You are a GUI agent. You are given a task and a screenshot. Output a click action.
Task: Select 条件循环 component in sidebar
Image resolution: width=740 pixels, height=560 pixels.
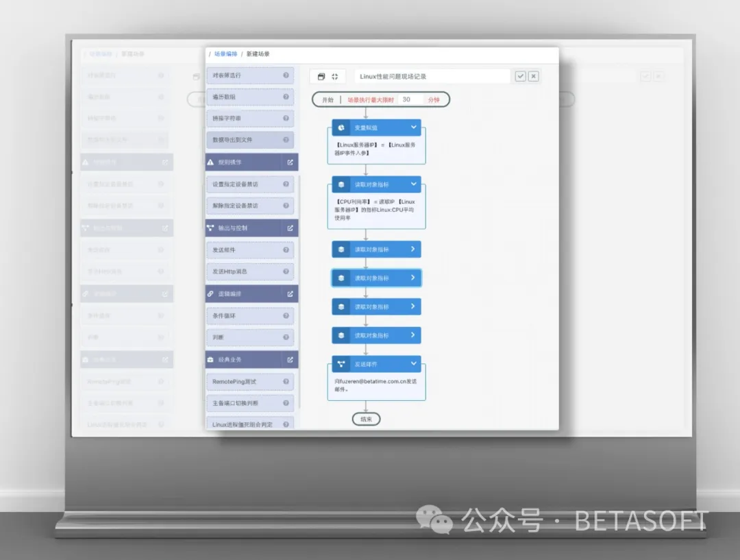click(250, 316)
